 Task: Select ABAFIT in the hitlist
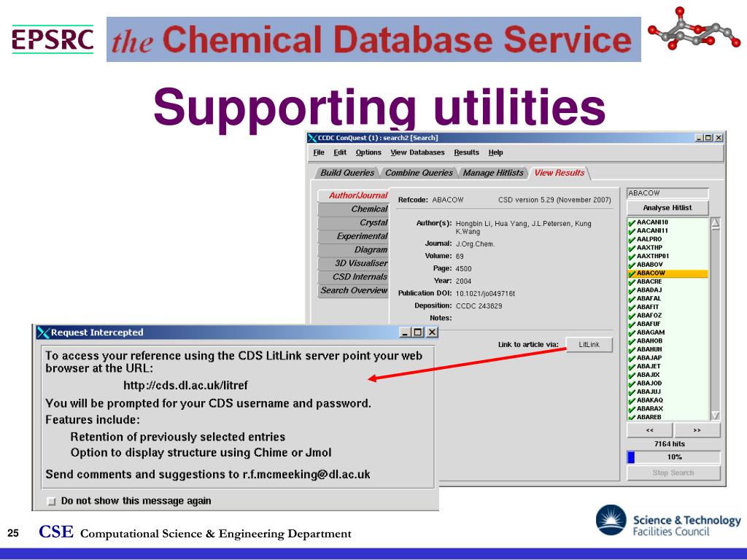648,307
